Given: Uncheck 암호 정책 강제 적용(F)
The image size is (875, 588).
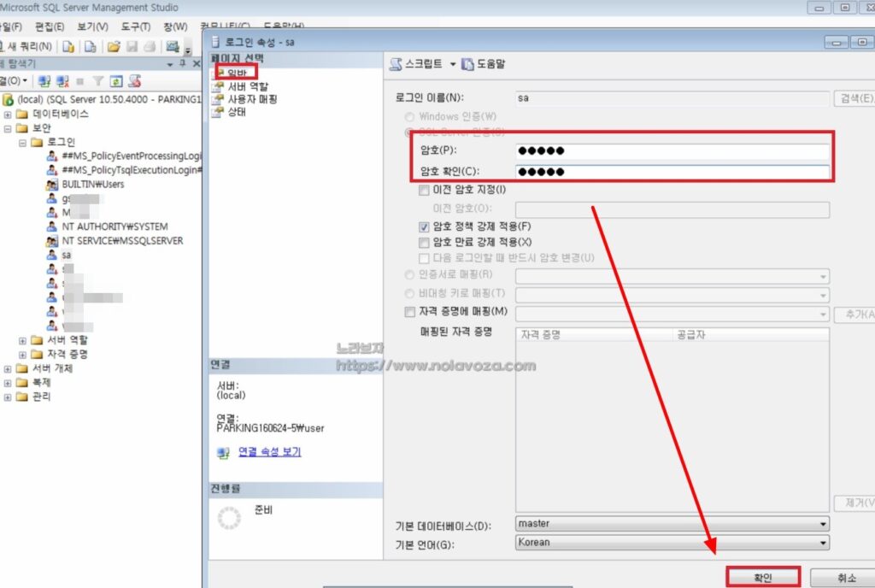Looking at the screenshot, I should coord(424,227).
